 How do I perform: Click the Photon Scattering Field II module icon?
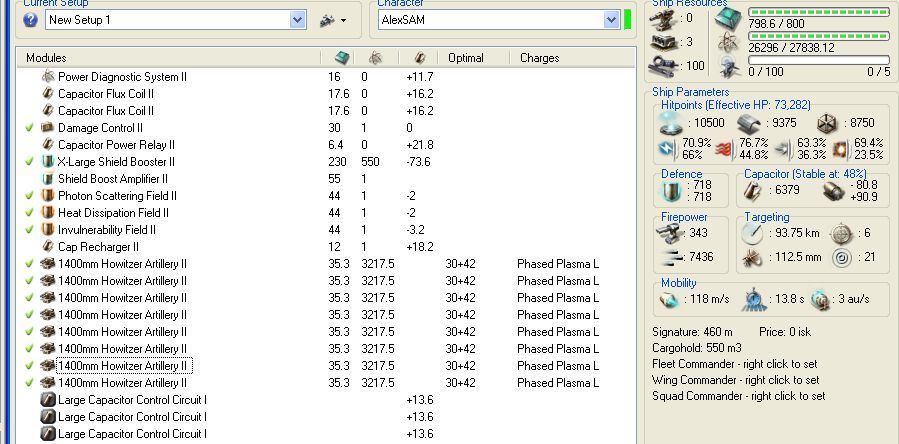click(x=48, y=196)
